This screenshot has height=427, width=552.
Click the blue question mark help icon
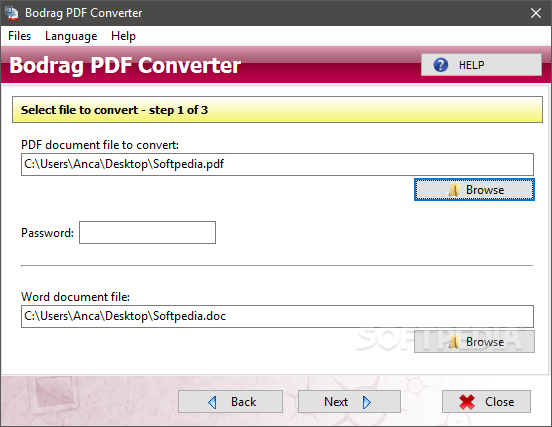pyautogui.click(x=440, y=65)
